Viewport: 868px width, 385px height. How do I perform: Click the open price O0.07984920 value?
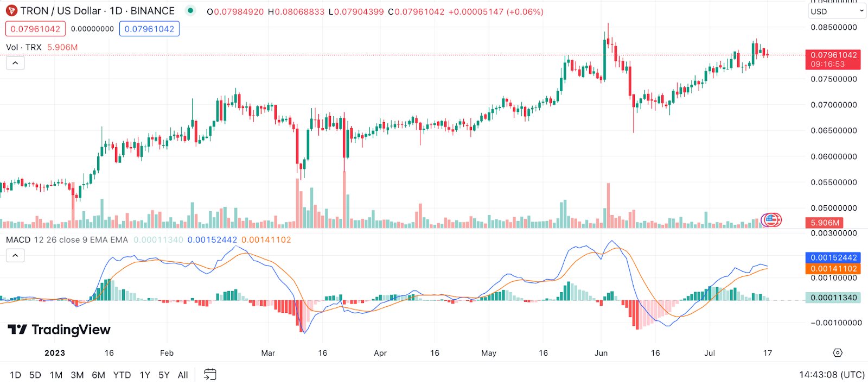coord(235,11)
